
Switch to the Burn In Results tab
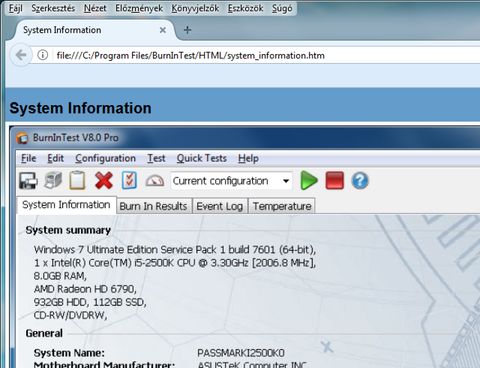[153, 206]
